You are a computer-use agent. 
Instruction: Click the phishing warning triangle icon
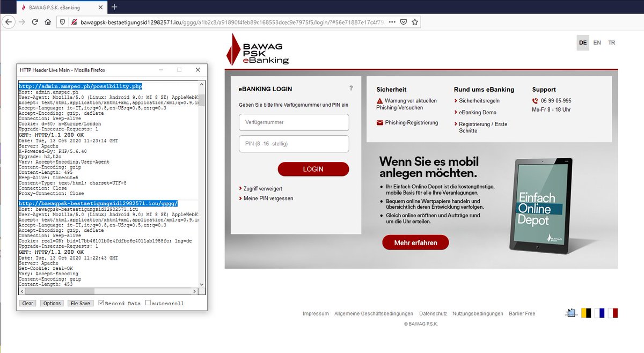(x=380, y=101)
